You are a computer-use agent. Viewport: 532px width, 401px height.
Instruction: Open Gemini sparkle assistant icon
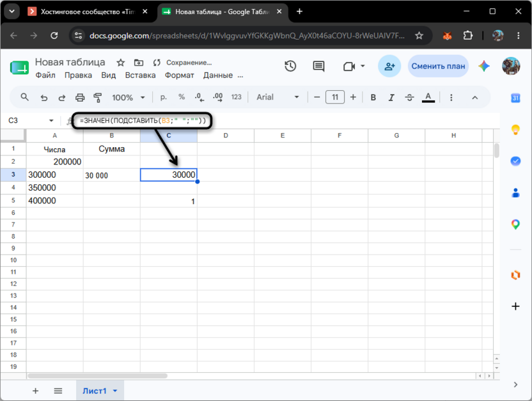tap(484, 66)
